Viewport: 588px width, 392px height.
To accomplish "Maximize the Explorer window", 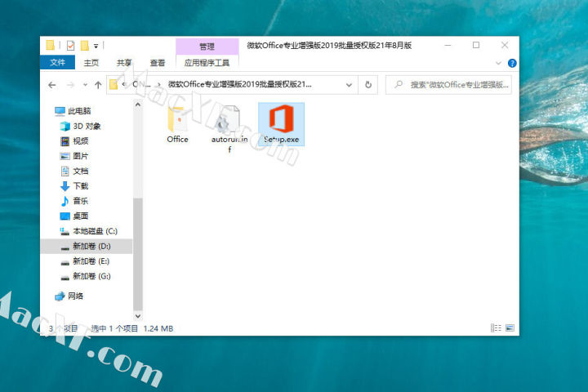I will [476, 46].
